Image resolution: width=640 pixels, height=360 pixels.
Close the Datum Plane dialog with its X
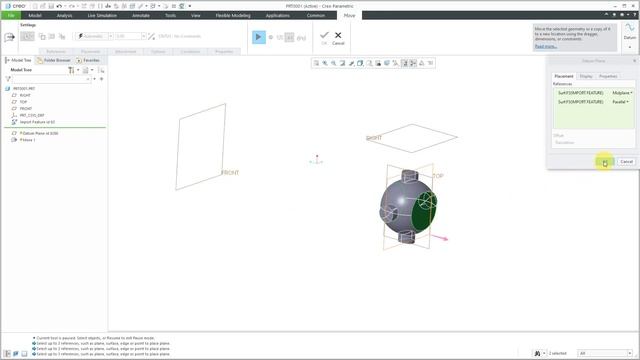click(634, 61)
